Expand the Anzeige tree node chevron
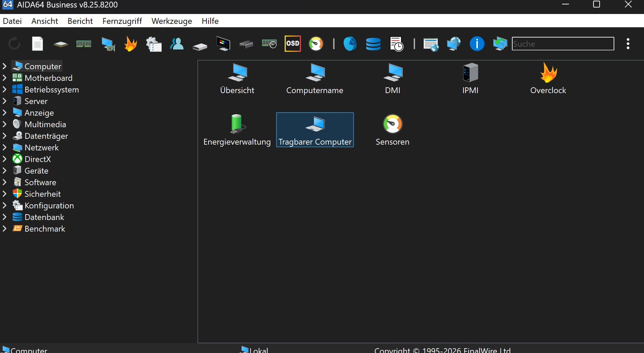Image resolution: width=644 pixels, height=353 pixels. pos(4,113)
